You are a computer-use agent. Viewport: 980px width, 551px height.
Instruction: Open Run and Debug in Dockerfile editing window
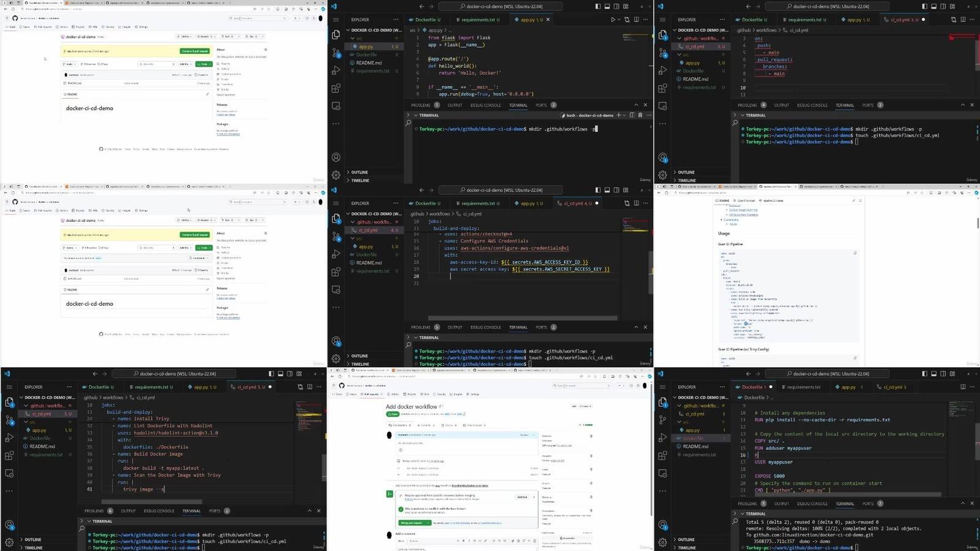tap(663, 438)
